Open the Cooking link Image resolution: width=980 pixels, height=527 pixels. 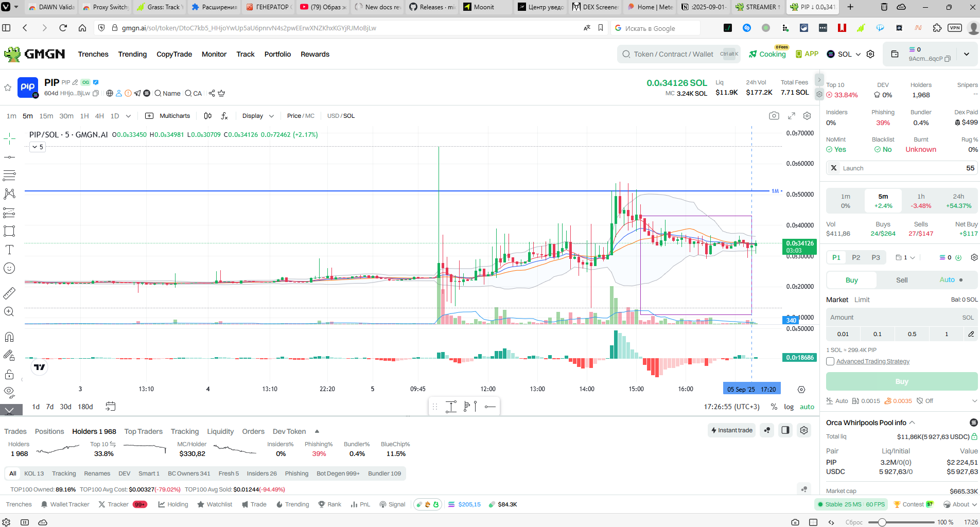point(767,54)
